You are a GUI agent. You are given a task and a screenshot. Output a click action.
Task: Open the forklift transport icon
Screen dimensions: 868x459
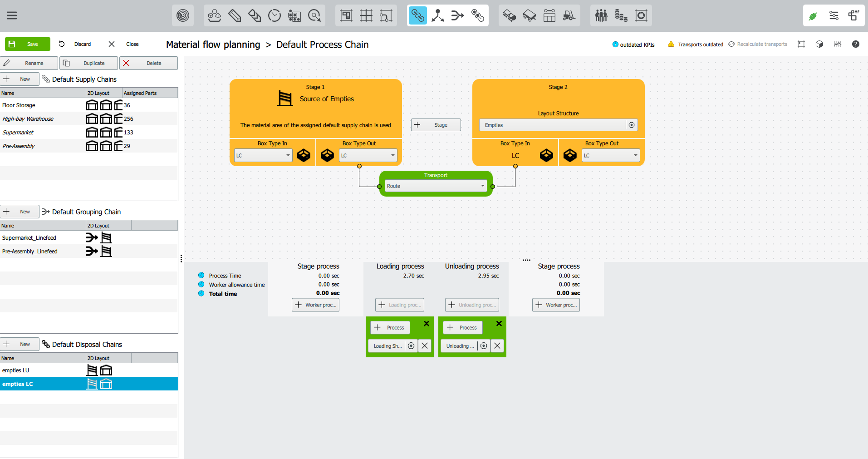[x=569, y=16]
